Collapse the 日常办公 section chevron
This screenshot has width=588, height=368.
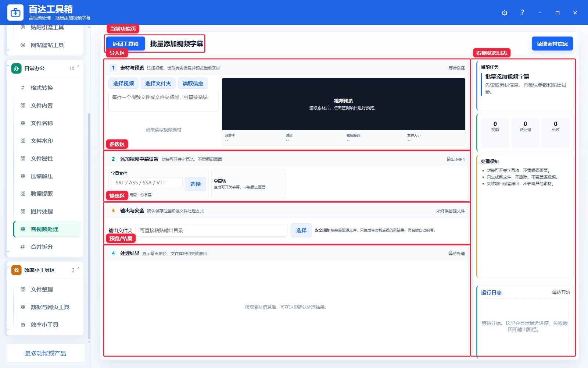[78, 67]
